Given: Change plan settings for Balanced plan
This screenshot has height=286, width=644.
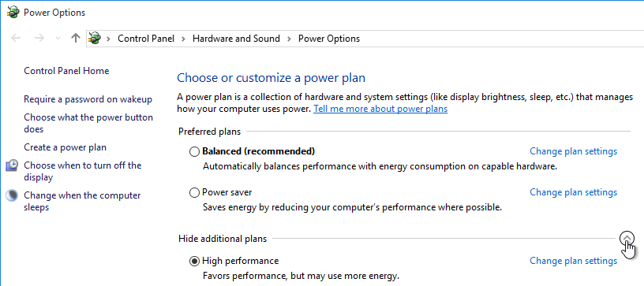Looking at the screenshot, I should pos(573,151).
